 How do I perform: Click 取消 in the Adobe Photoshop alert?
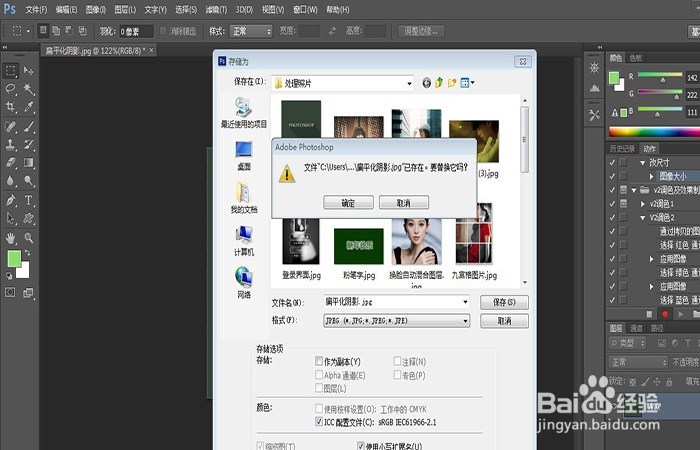404,203
